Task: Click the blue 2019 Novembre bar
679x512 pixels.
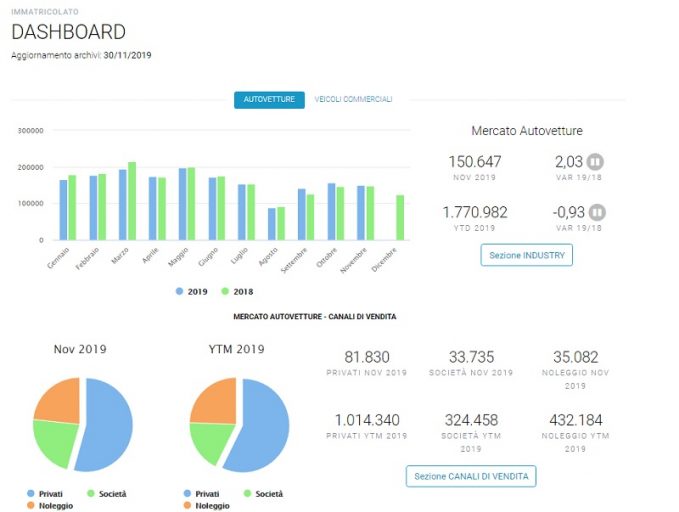Action: tap(361, 213)
